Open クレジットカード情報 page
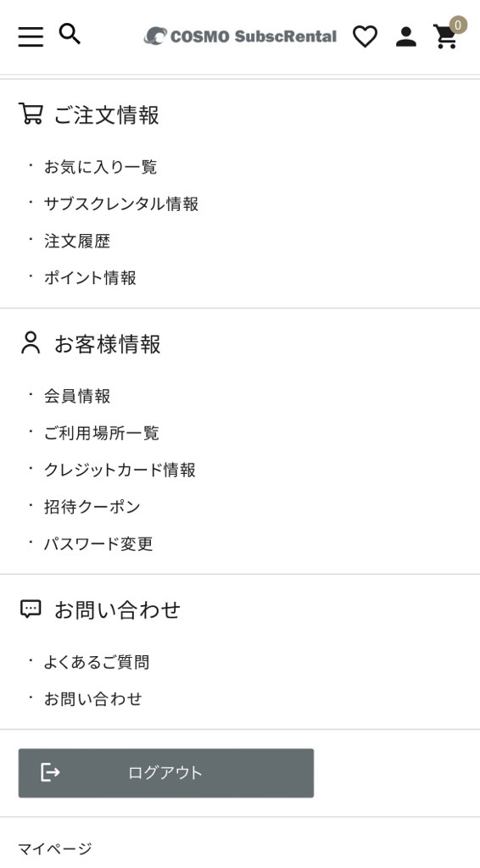Screen dimensions: 480x868 point(120,470)
